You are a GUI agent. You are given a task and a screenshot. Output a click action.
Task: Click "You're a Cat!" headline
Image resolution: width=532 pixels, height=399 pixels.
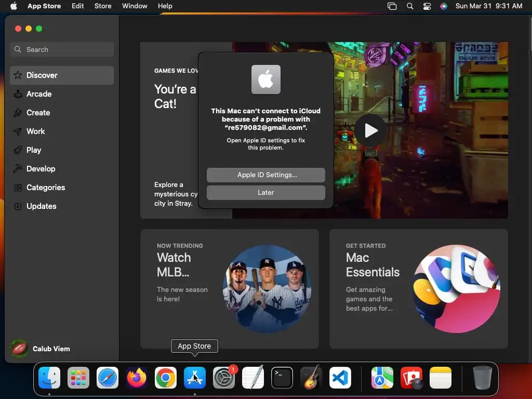point(175,96)
